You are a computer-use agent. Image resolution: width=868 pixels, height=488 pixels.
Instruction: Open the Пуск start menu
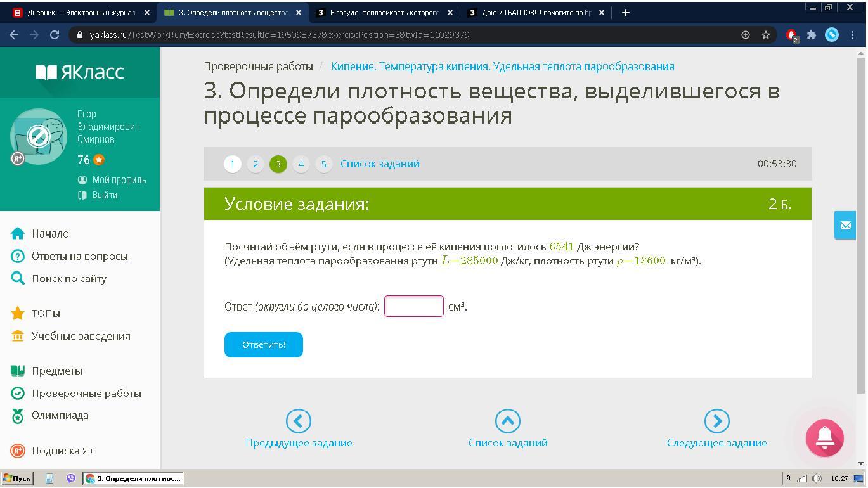pyautogui.click(x=17, y=478)
